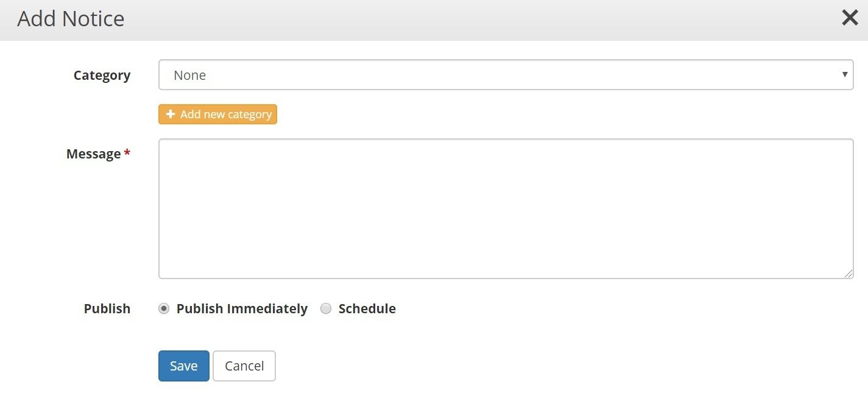Click the gray dialog header bar

click(434, 20)
